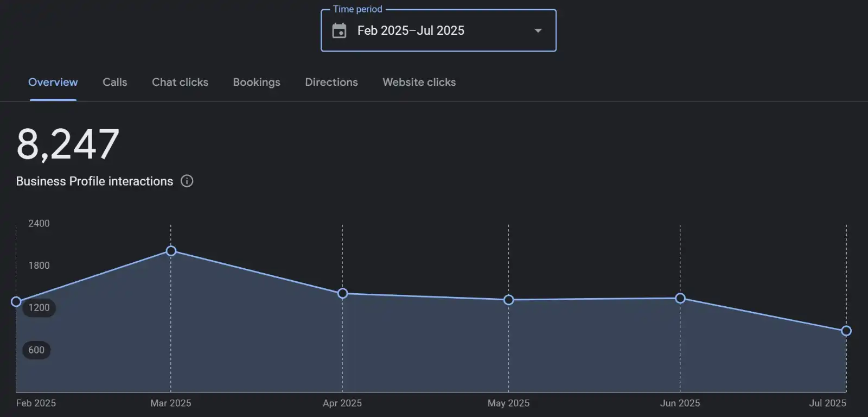Click the Apr 2025 x-axis label
The height and width of the screenshot is (417, 868).
point(342,403)
